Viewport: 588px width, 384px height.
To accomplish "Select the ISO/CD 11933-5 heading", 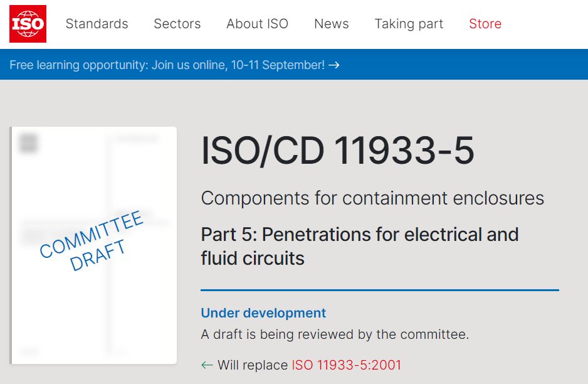I will pos(337,151).
